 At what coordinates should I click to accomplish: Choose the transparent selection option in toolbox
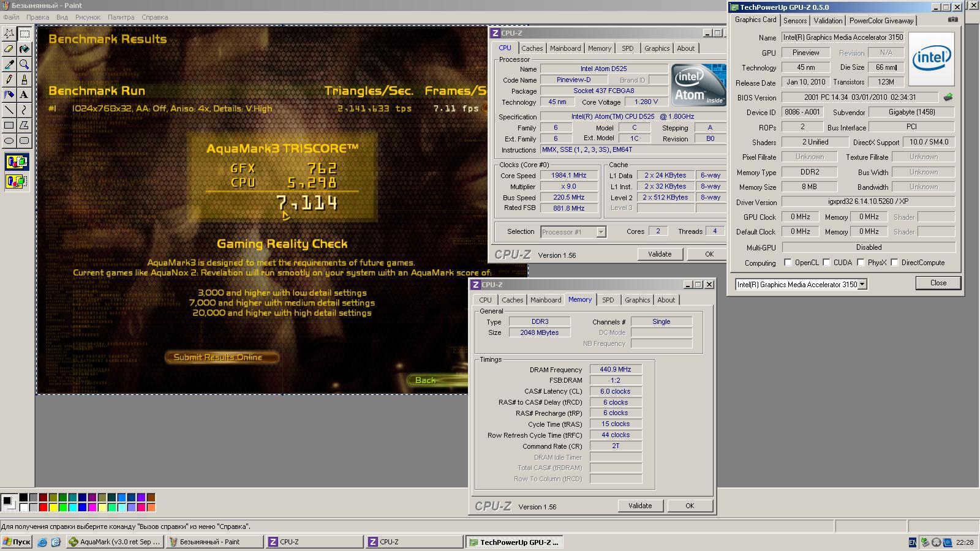(x=17, y=181)
